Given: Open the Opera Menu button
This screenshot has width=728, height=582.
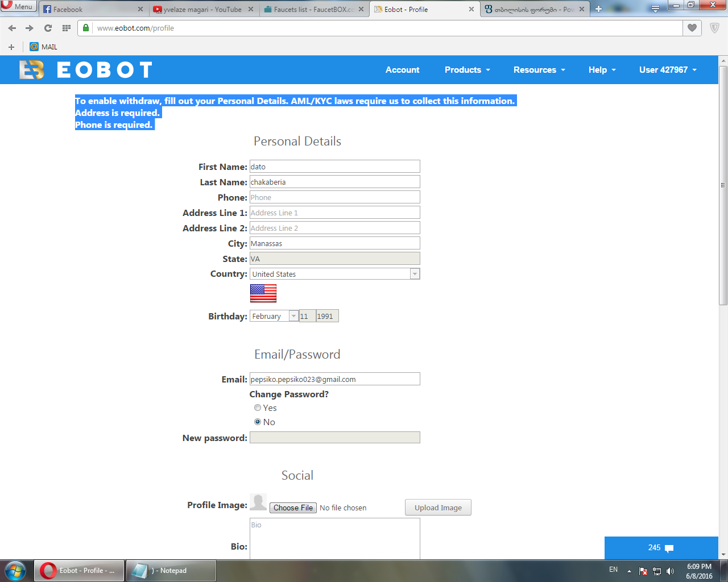Looking at the screenshot, I should pyautogui.click(x=19, y=6).
